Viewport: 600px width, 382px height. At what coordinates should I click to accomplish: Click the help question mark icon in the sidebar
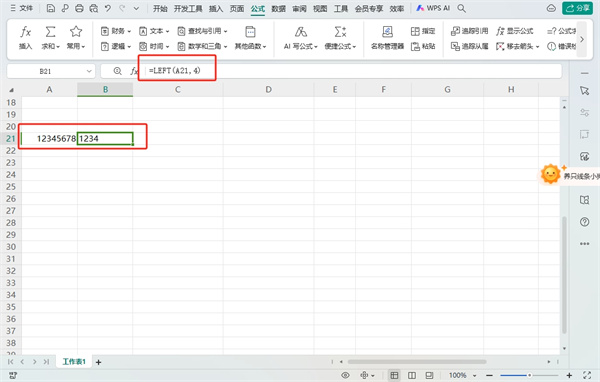coord(584,222)
